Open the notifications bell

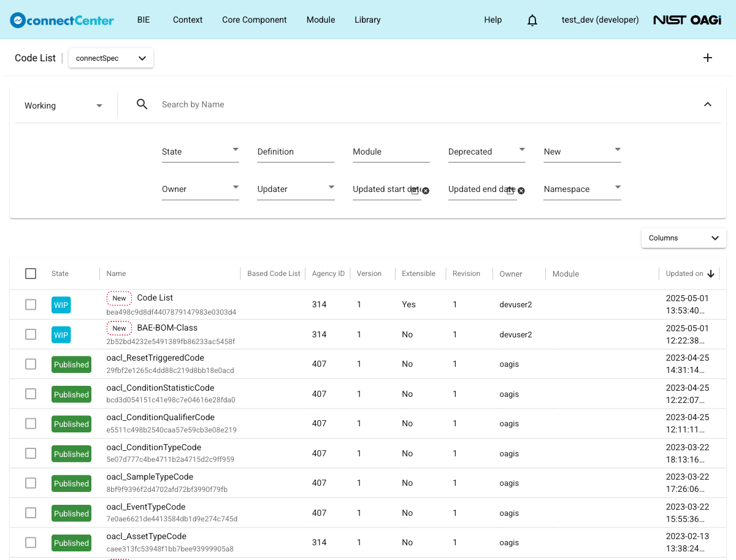coord(532,20)
